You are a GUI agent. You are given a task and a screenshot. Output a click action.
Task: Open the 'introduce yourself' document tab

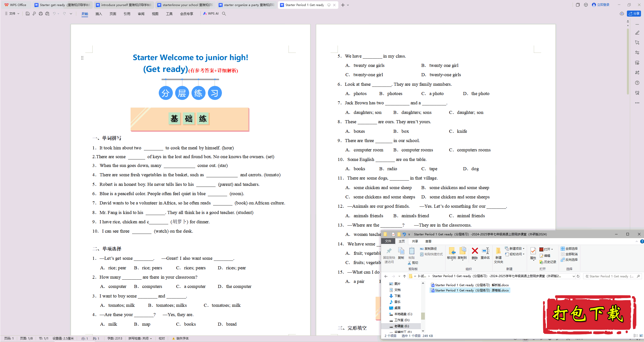pos(124,5)
